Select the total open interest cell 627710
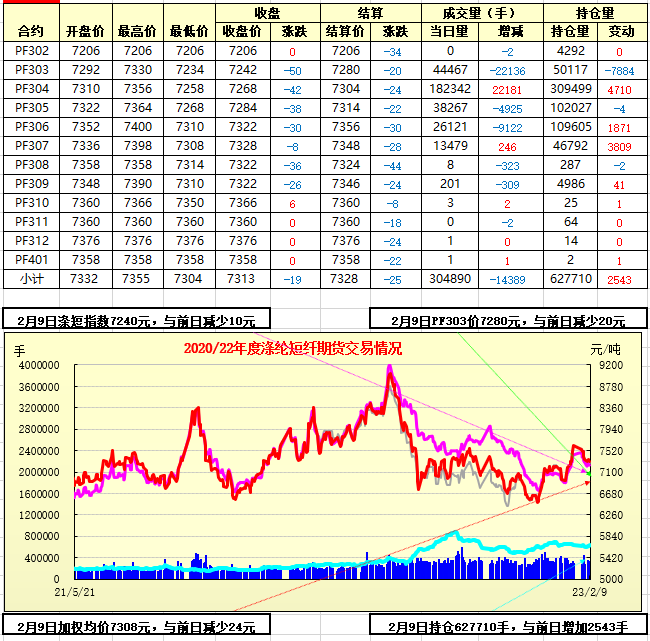Image resolution: width=650 pixels, height=641 pixels. click(x=571, y=278)
